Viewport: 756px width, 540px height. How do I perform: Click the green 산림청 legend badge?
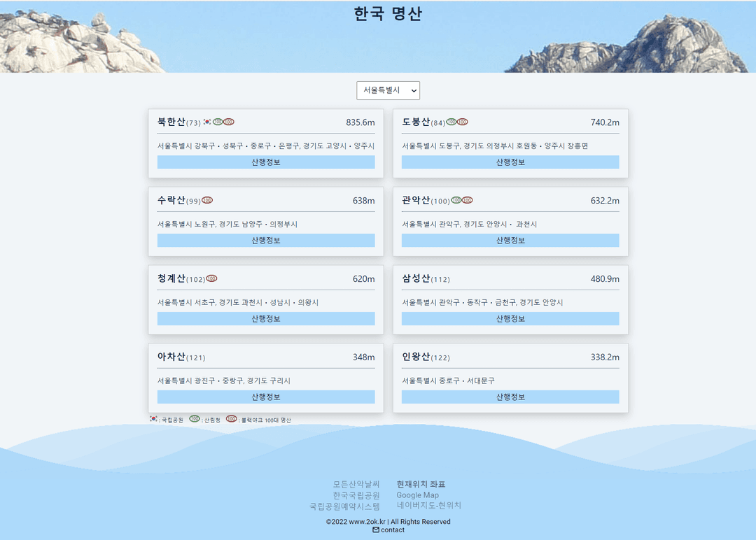point(195,419)
